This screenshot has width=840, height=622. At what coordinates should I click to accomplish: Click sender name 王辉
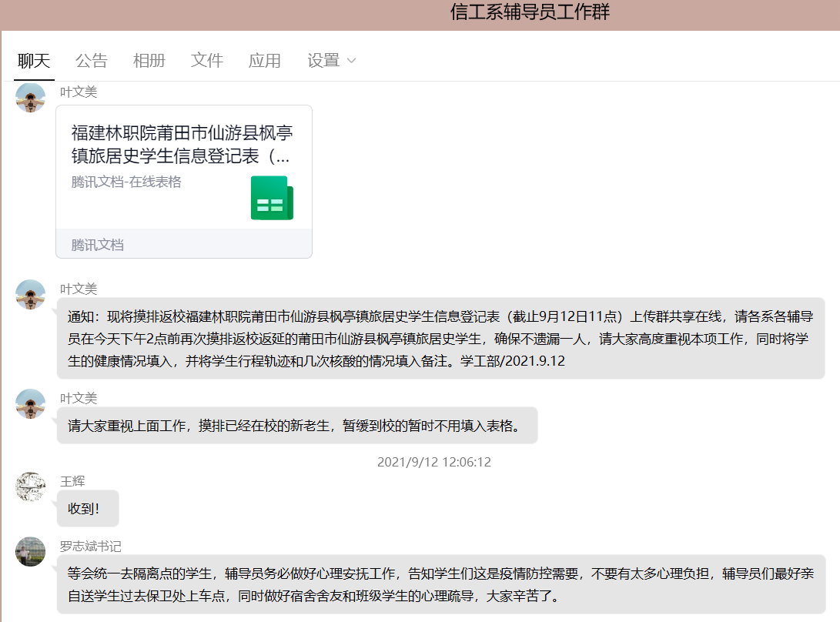tap(72, 481)
